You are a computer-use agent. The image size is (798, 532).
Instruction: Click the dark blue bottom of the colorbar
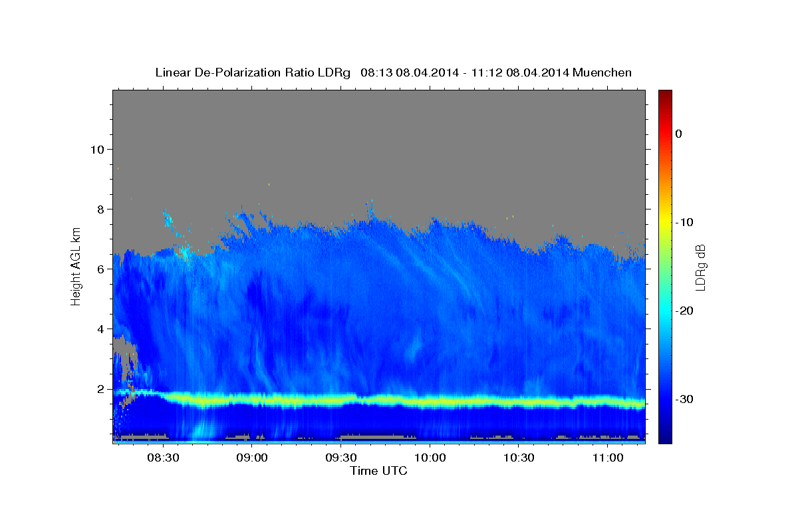click(x=665, y=437)
